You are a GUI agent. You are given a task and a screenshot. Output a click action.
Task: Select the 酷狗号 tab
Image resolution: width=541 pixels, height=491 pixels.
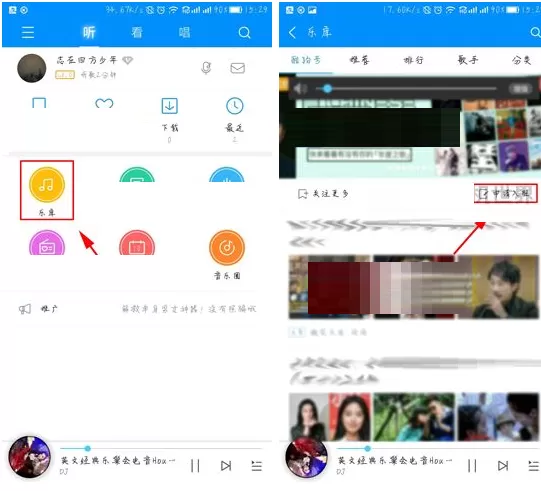(x=306, y=60)
